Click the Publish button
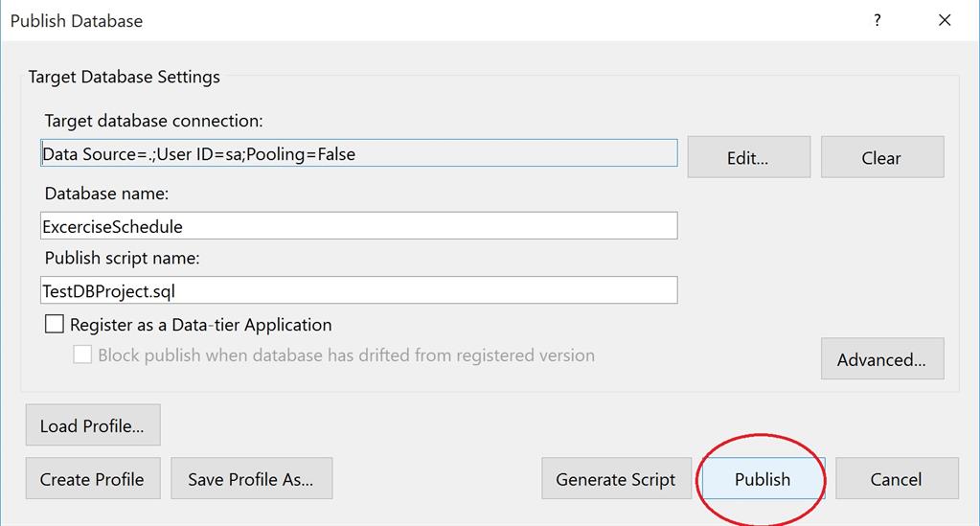Screen dimensions: 980x526 point(763,479)
